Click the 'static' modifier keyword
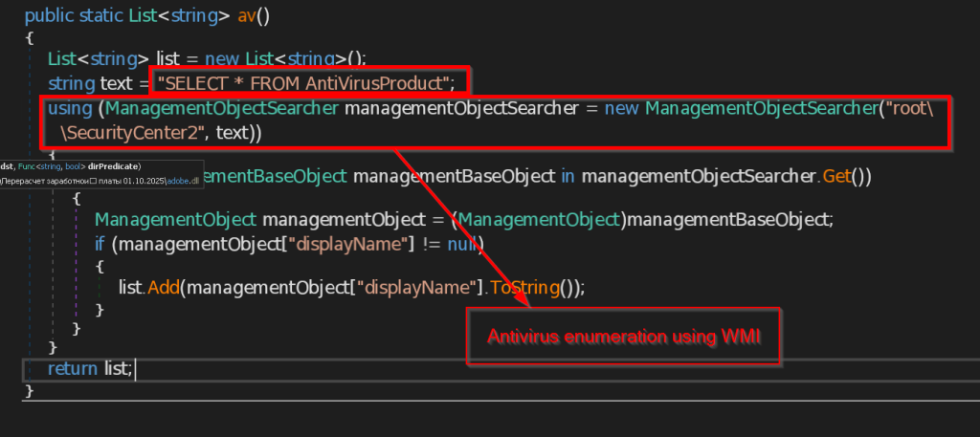980x437 pixels. pyautogui.click(x=101, y=15)
